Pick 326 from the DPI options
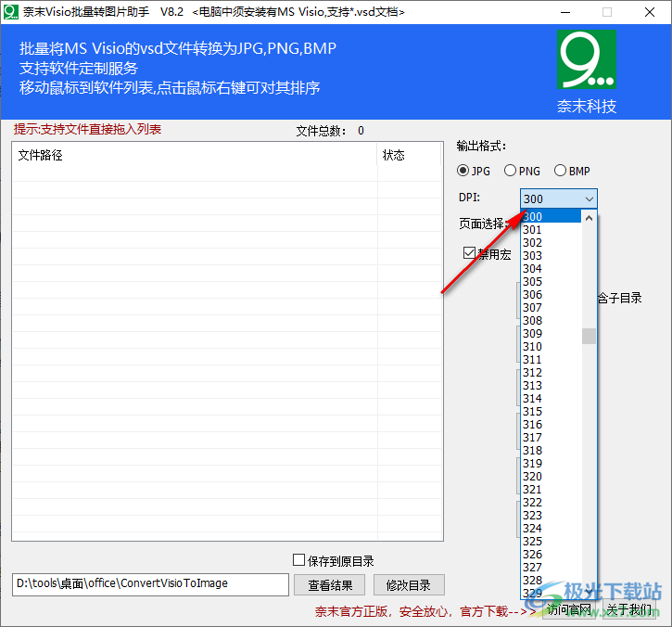 [x=551, y=554]
